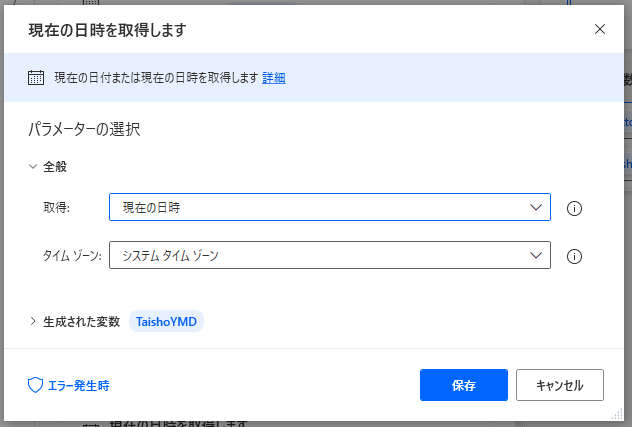The width and height of the screenshot is (632, 427).
Task: Close the dialog with the X icon
Action: click(600, 29)
